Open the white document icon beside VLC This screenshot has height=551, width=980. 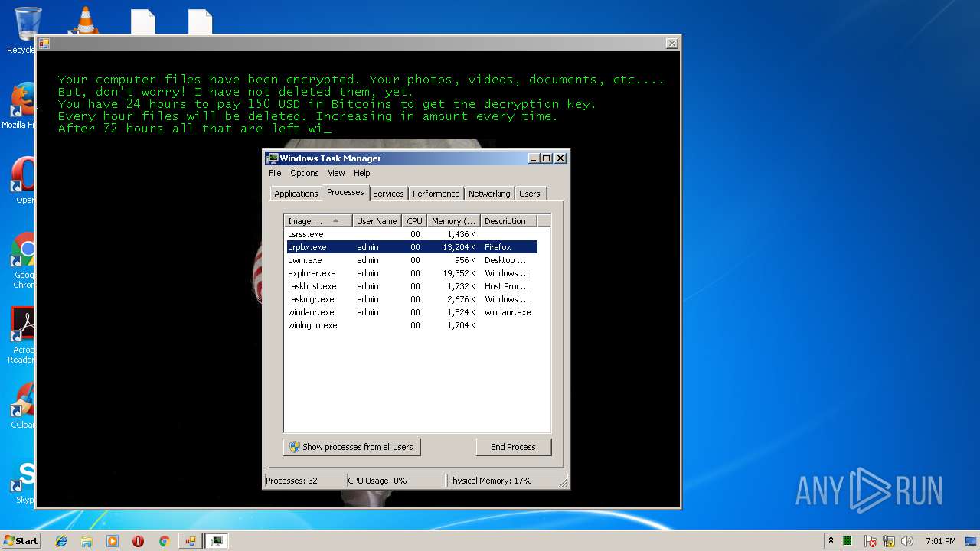143,21
